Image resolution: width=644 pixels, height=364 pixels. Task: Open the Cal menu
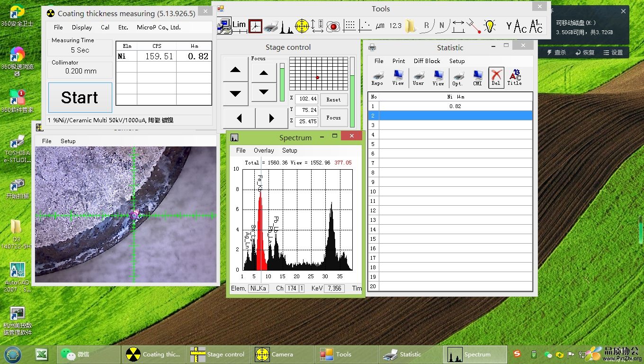[105, 27]
